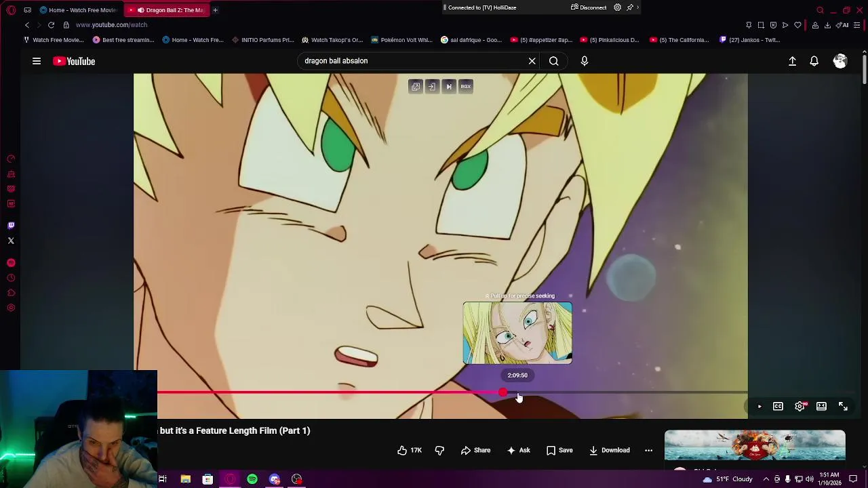The image size is (868, 488).
Task: Open weather widget showing 51°F Cloudy
Action: pos(728,479)
